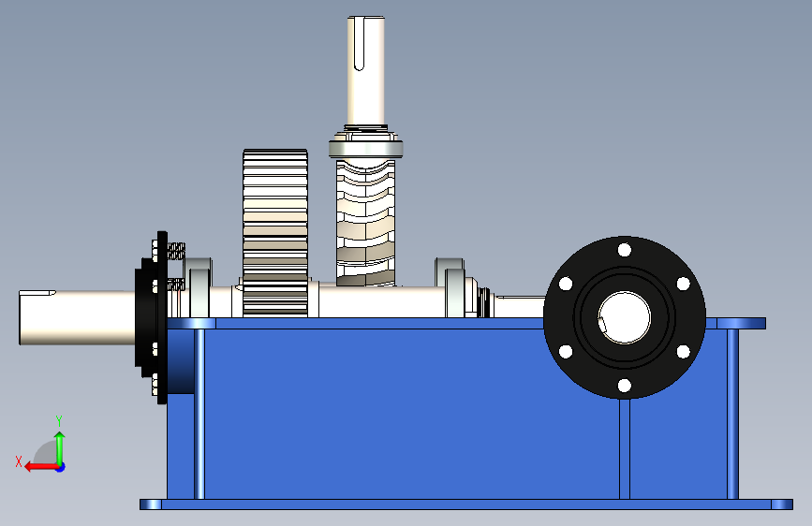Viewport: 812px width, 526px height.
Task: Select the top bolt hole of the round flange
Action: [625, 250]
